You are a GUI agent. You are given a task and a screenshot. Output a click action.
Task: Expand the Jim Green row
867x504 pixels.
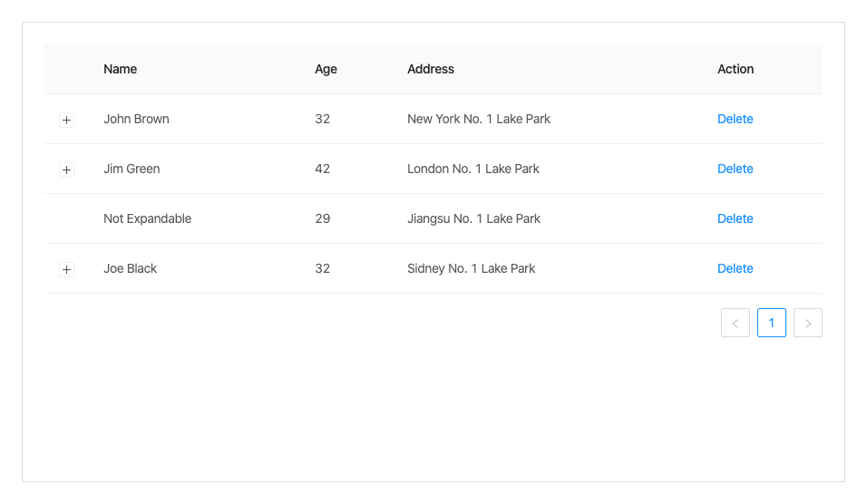click(66, 170)
